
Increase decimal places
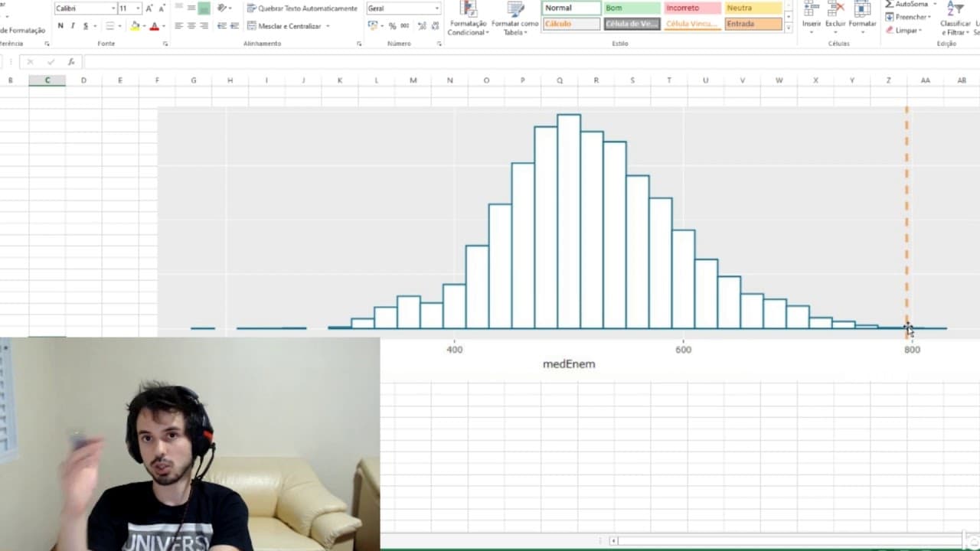pyautogui.click(x=422, y=26)
